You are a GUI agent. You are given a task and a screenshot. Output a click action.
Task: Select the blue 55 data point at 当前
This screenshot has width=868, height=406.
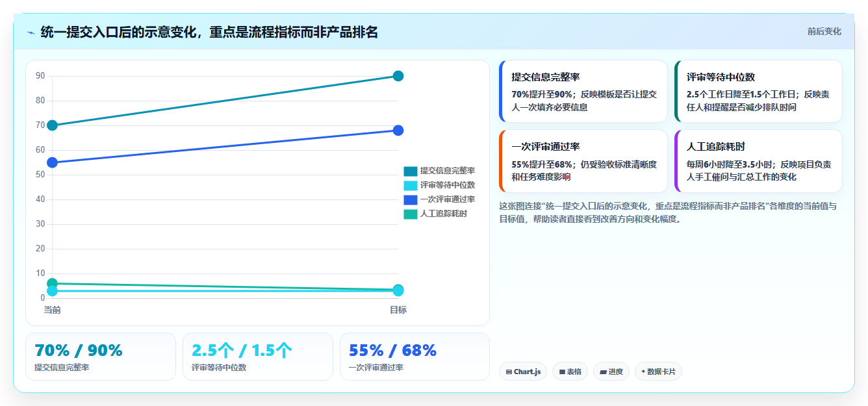[52, 162]
